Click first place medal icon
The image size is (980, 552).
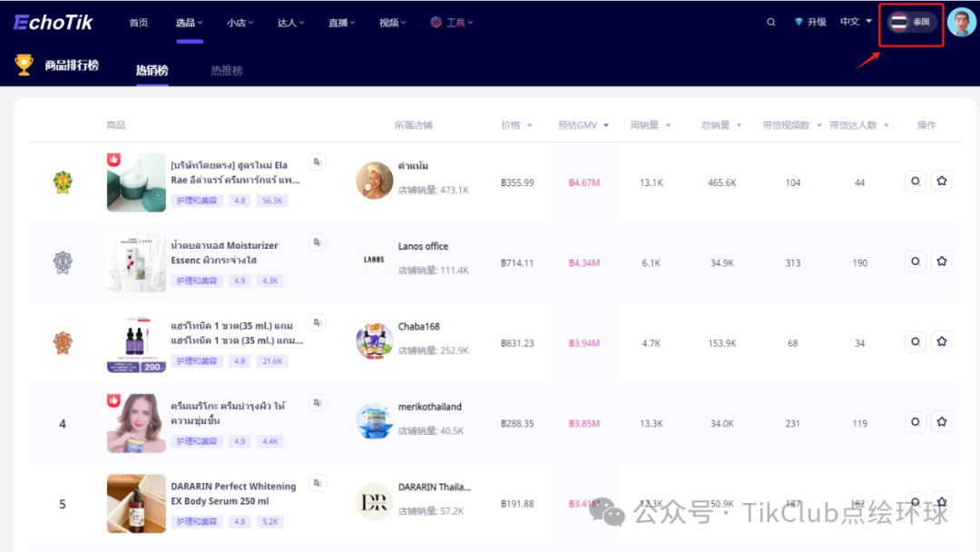tap(63, 182)
